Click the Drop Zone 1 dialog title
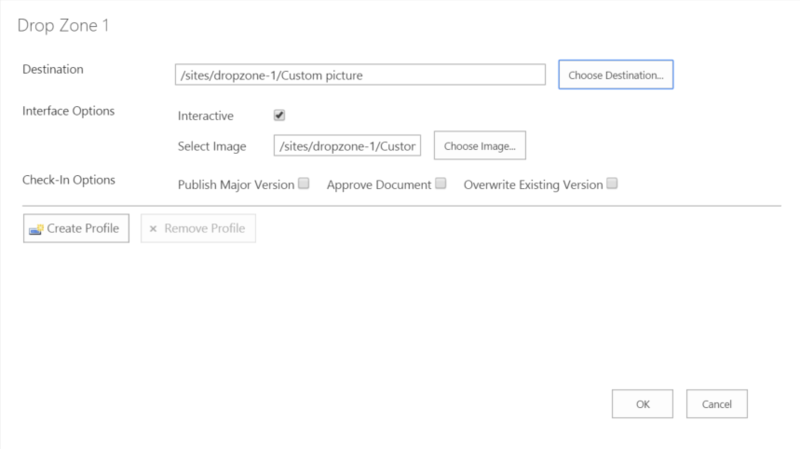Screen dimensions: 800x449 pyautogui.click(x=63, y=26)
